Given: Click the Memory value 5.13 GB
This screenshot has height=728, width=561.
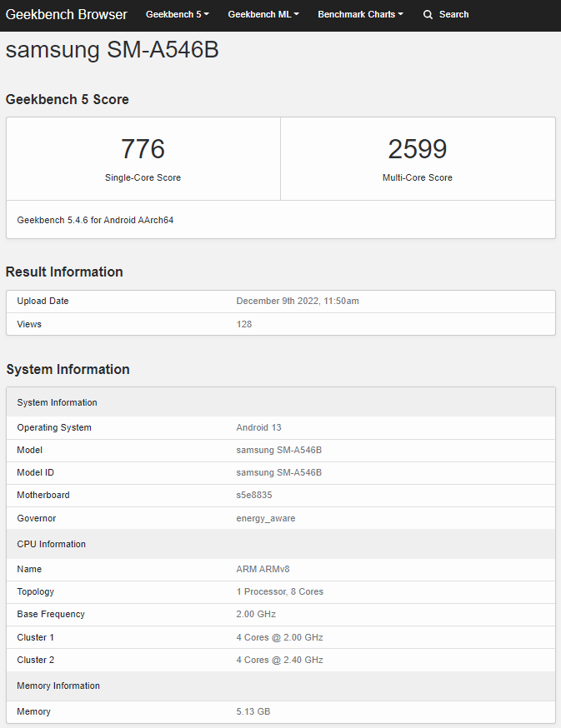Looking at the screenshot, I should pos(253,712).
